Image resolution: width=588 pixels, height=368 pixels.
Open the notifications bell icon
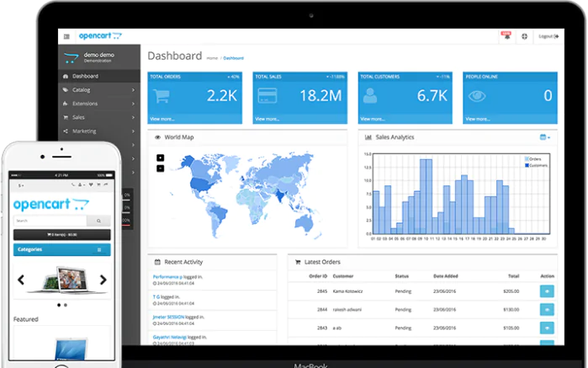pos(506,35)
